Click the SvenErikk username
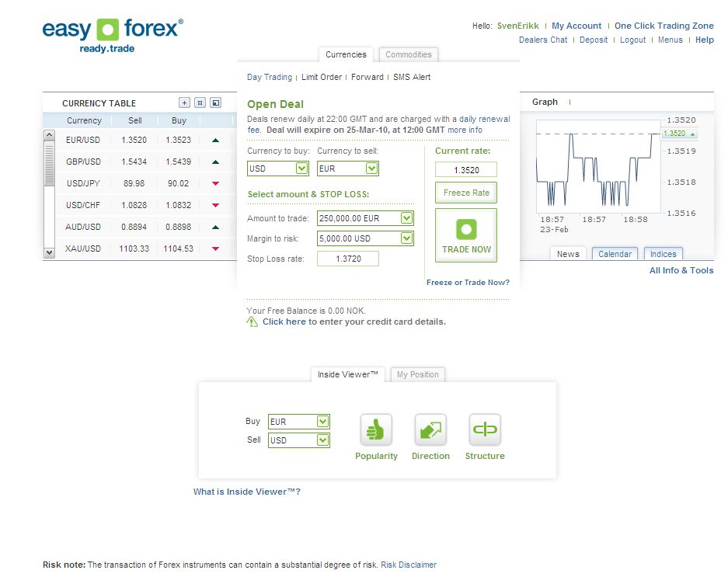The height and width of the screenshot is (584, 728). click(517, 26)
